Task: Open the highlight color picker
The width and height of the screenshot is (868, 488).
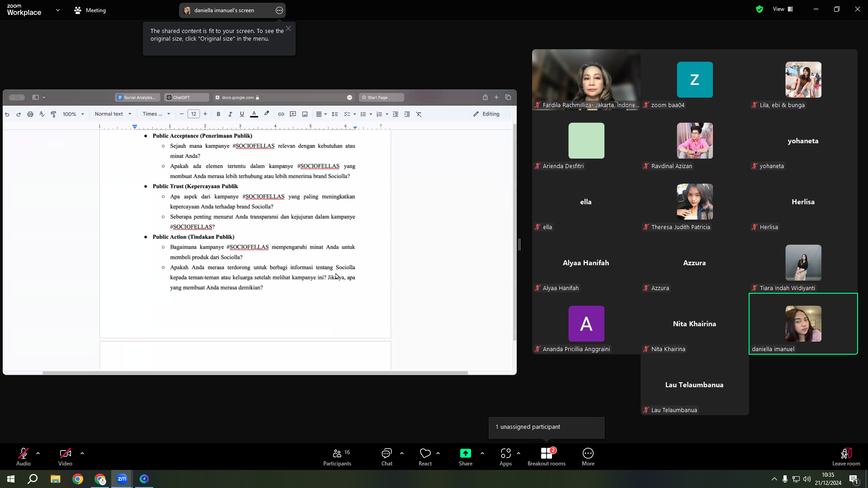Action: click(x=266, y=114)
